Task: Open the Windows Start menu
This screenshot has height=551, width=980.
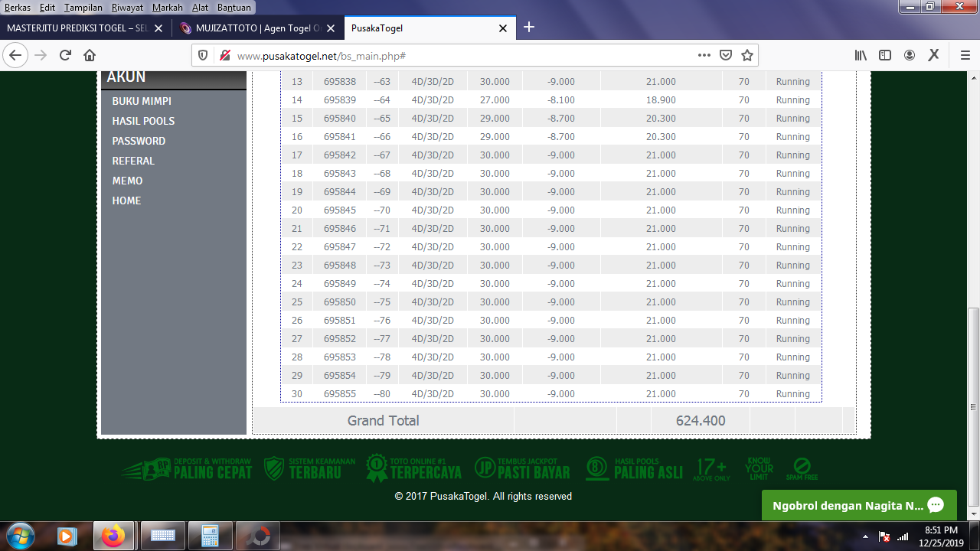Action: pyautogui.click(x=19, y=536)
